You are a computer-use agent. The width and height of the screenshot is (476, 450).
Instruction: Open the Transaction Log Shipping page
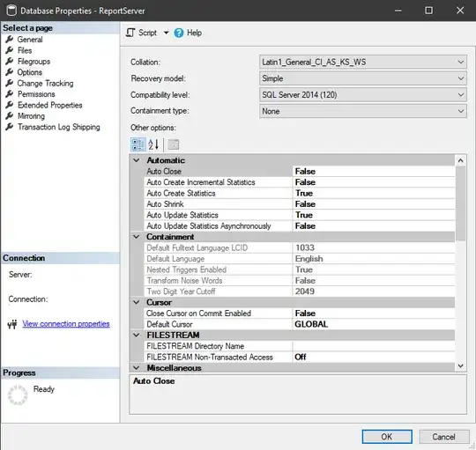58,127
